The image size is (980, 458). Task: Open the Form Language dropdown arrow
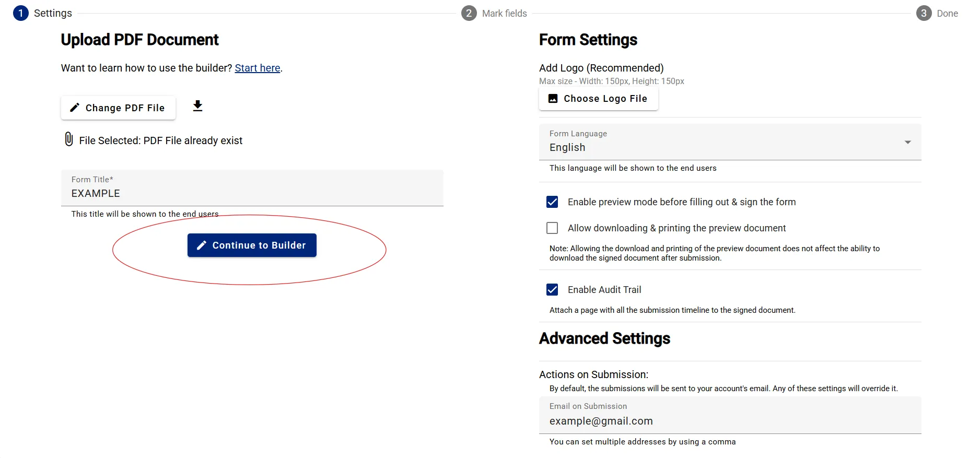coord(907,142)
